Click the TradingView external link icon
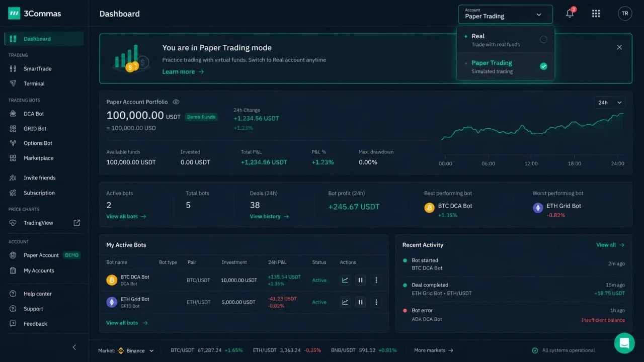 click(x=77, y=223)
